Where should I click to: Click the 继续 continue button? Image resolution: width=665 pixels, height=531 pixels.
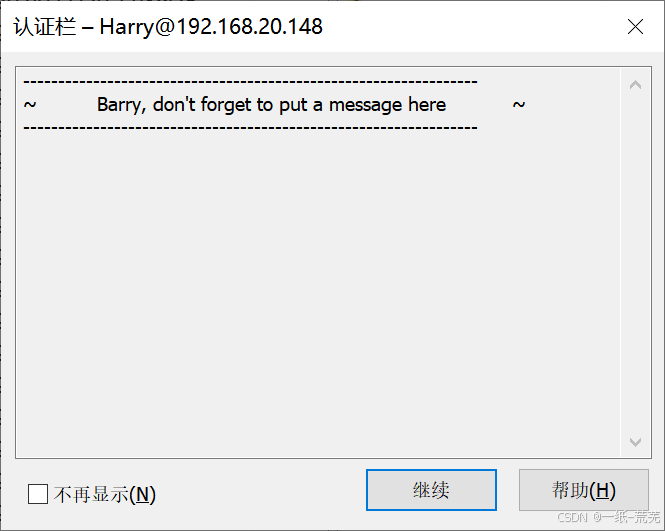pyautogui.click(x=431, y=490)
